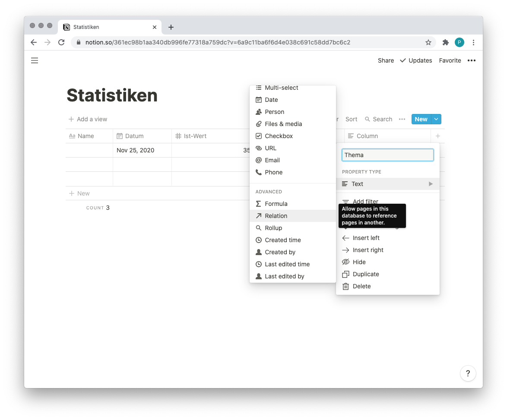
Task: Click the Nov 25, 2020 date cell
Action: 142,150
